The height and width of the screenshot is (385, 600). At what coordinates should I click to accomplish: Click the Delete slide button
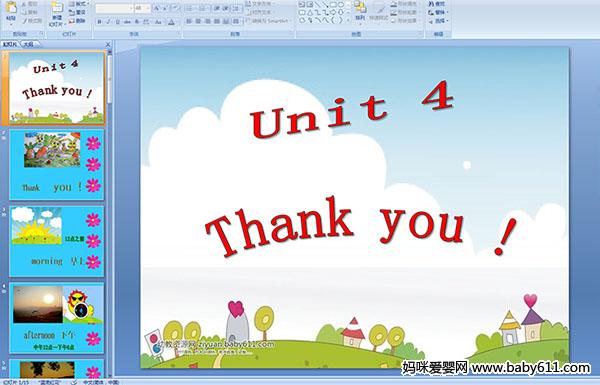click(77, 21)
